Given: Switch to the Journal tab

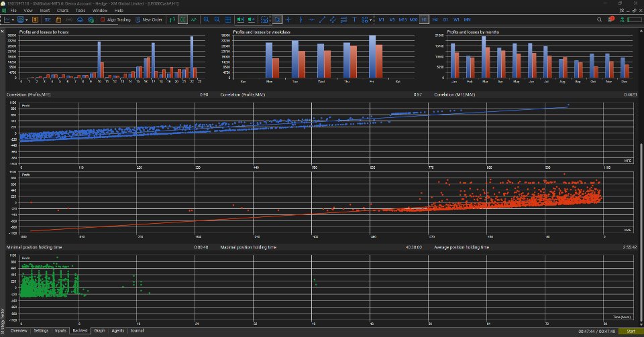Looking at the screenshot, I should 137,330.
